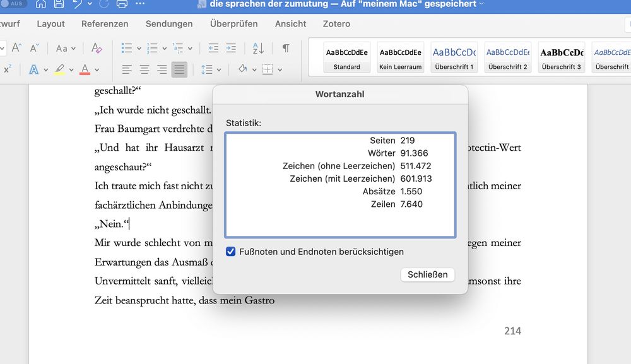The height and width of the screenshot is (364, 631).
Task: Apply red font color to text
Action: (84, 69)
